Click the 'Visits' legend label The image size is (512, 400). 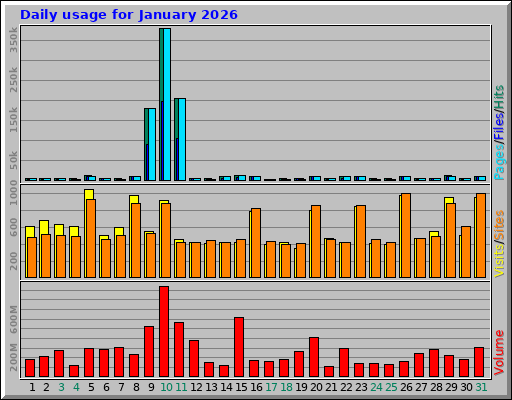(x=499, y=260)
